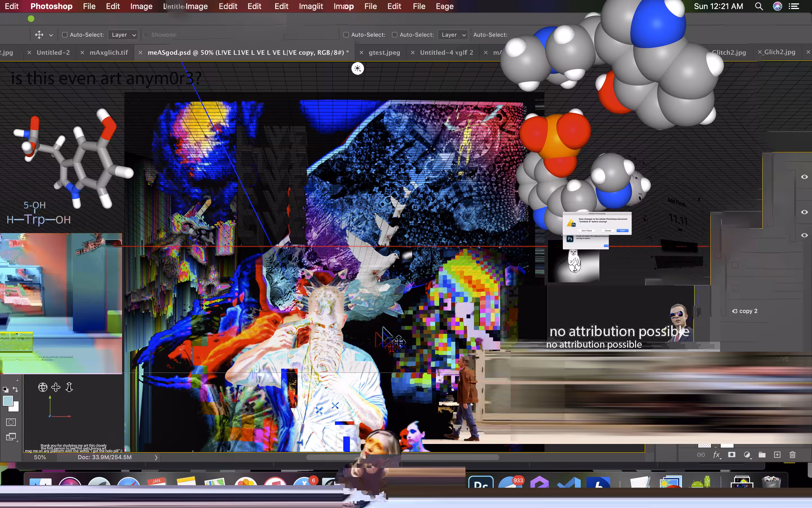
Task: Click the Doc: 33.9M/254.5M status text
Action: click(105, 457)
